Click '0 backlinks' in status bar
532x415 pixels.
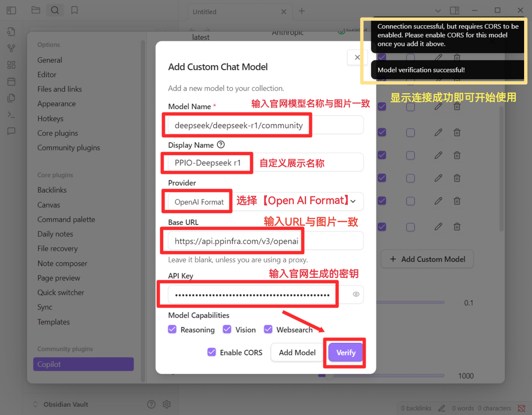416,408
